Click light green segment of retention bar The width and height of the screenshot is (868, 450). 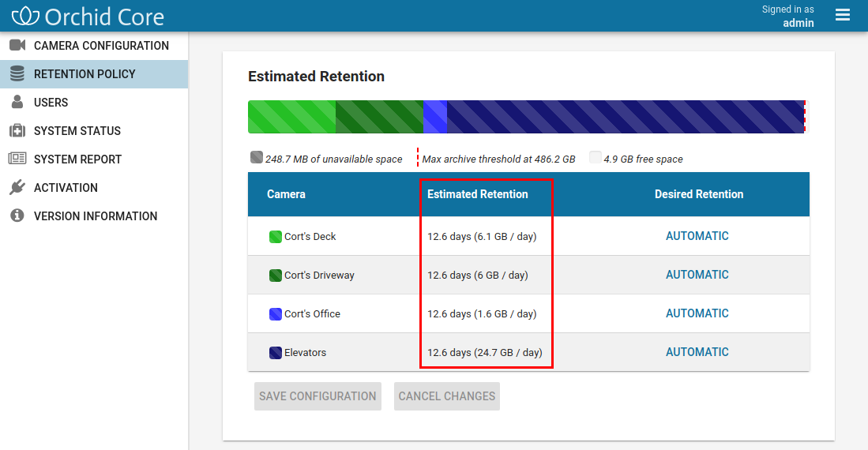click(x=291, y=117)
